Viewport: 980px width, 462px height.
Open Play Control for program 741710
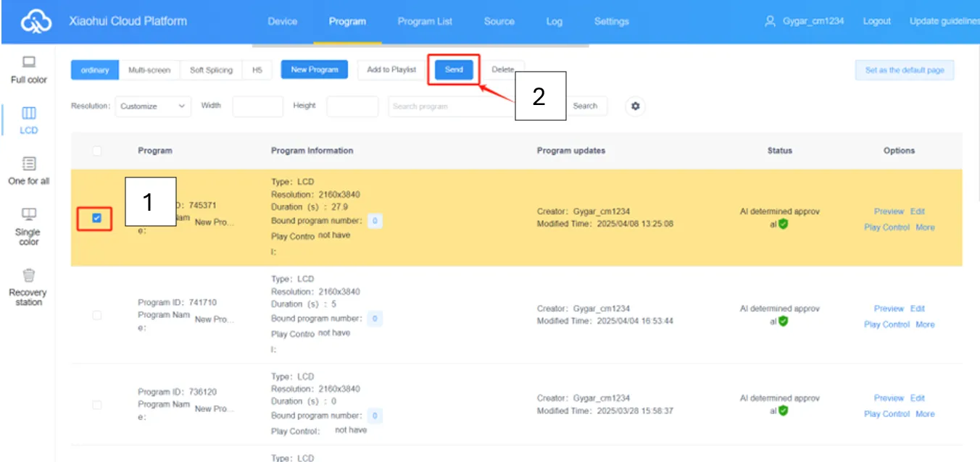886,324
